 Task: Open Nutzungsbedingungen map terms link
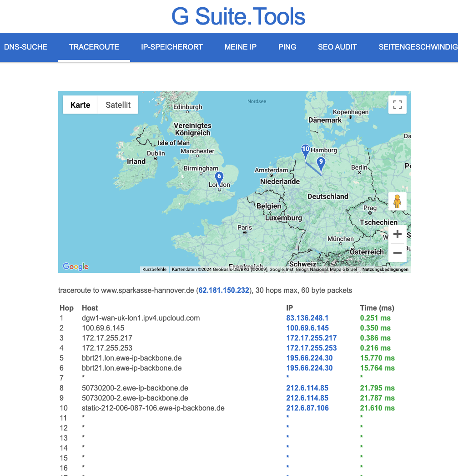[x=385, y=269]
